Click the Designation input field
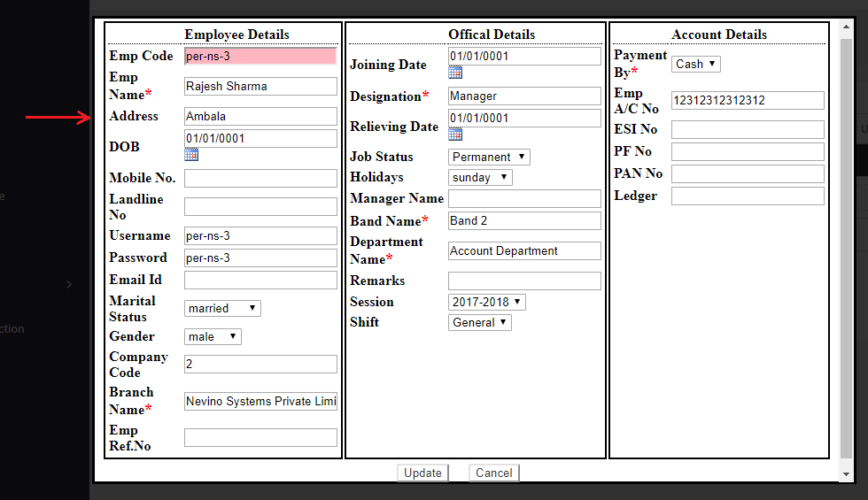This screenshot has height=500, width=868. pos(524,96)
